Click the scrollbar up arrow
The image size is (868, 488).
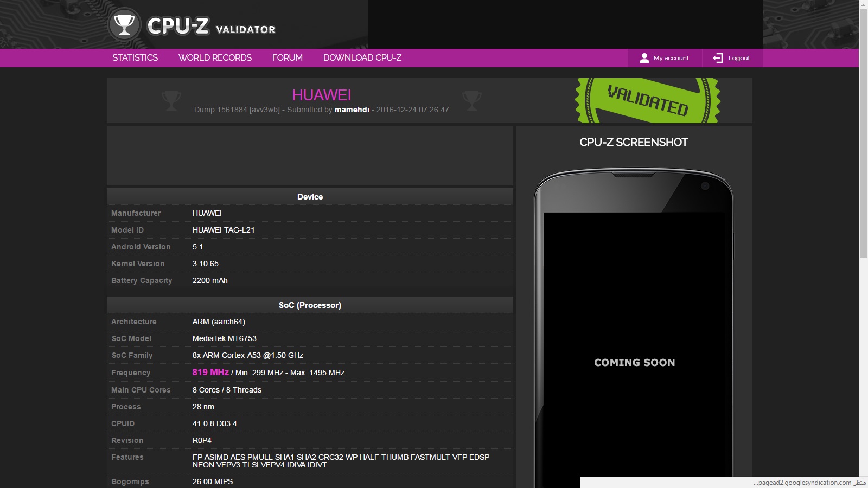[x=863, y=4]
